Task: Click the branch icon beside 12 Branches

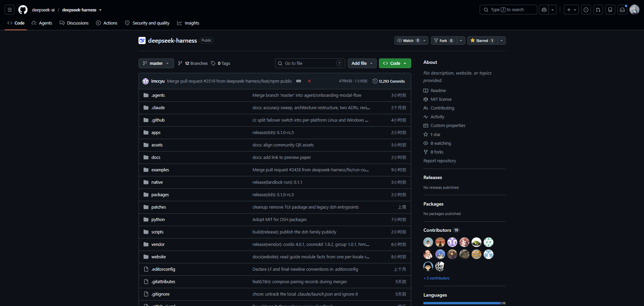Action: click(180, 63)
